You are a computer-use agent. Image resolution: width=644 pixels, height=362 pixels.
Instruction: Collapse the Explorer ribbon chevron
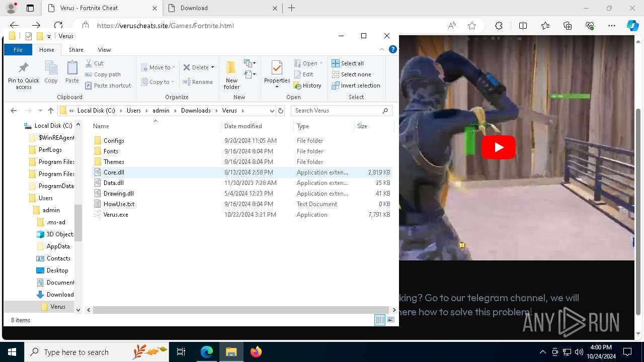point(382,49)
